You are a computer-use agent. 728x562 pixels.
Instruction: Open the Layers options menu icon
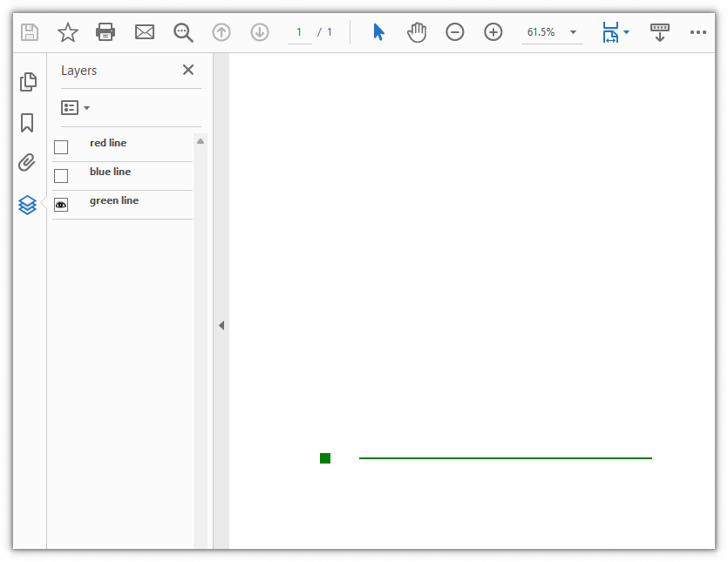point(70,108)
